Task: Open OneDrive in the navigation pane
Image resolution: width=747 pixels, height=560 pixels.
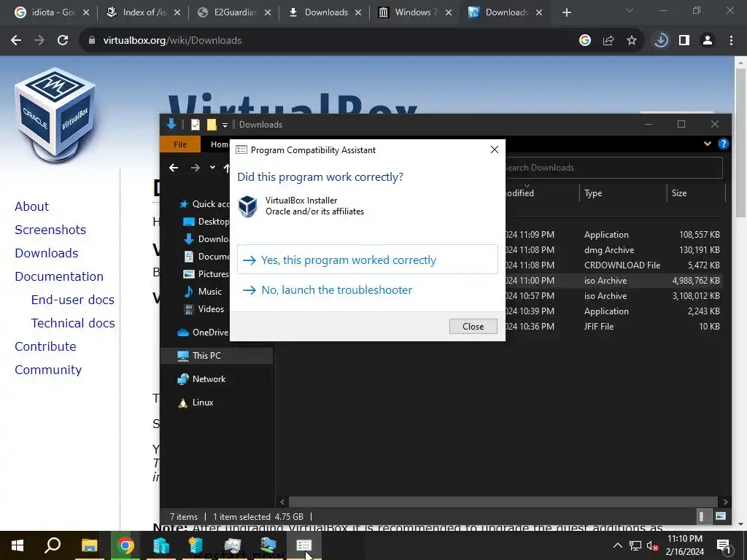Action: click(x=203, y=332)
